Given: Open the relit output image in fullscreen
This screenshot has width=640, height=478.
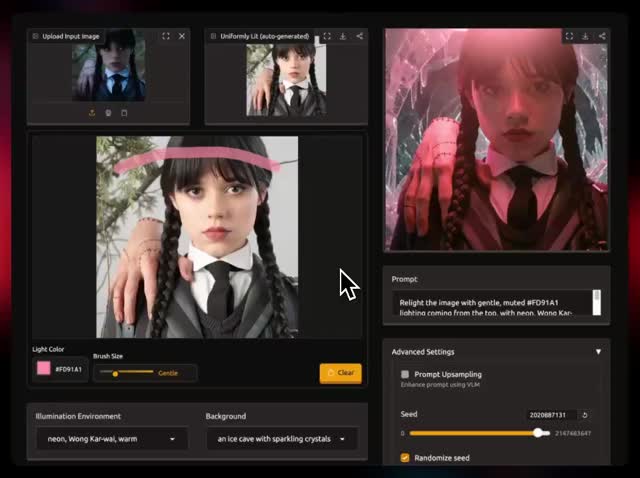Looking at the screenshot, I should click(569, 36).
